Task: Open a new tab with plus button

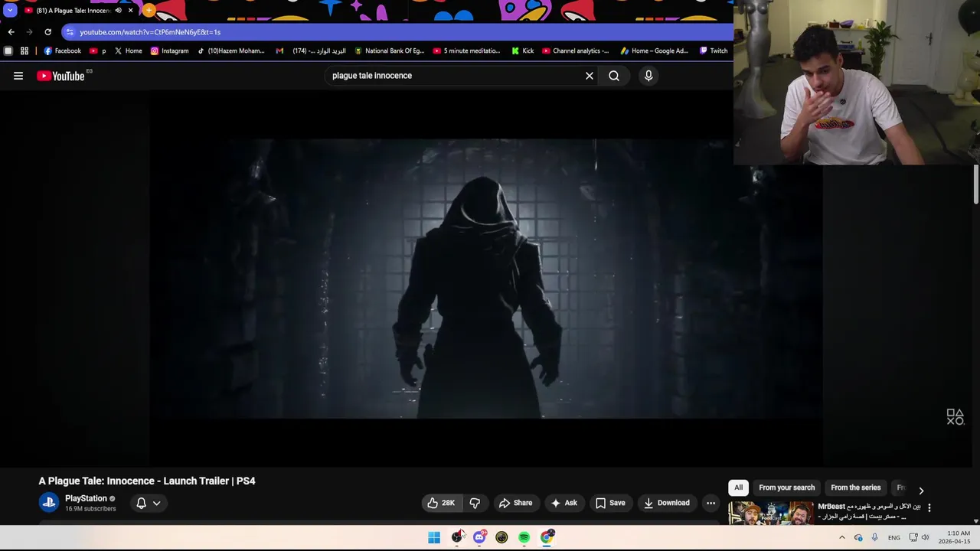Action: [x=149, y=11]
